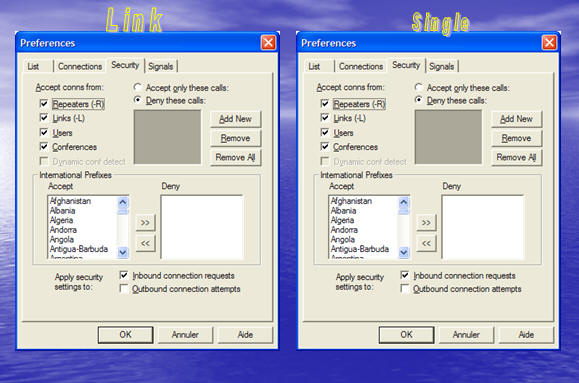Select Angola in Link window Accept list
Screen dimensions: 579x383
[83, 239]
